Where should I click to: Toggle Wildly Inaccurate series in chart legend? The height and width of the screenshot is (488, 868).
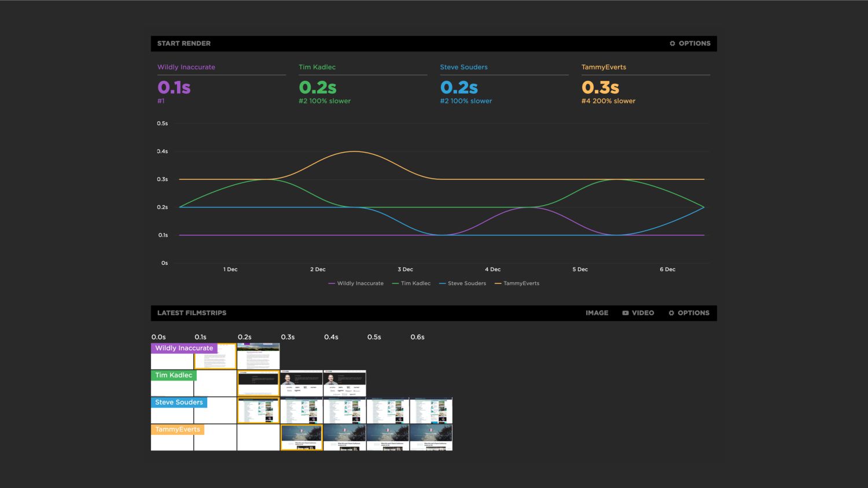click(356, 283)
